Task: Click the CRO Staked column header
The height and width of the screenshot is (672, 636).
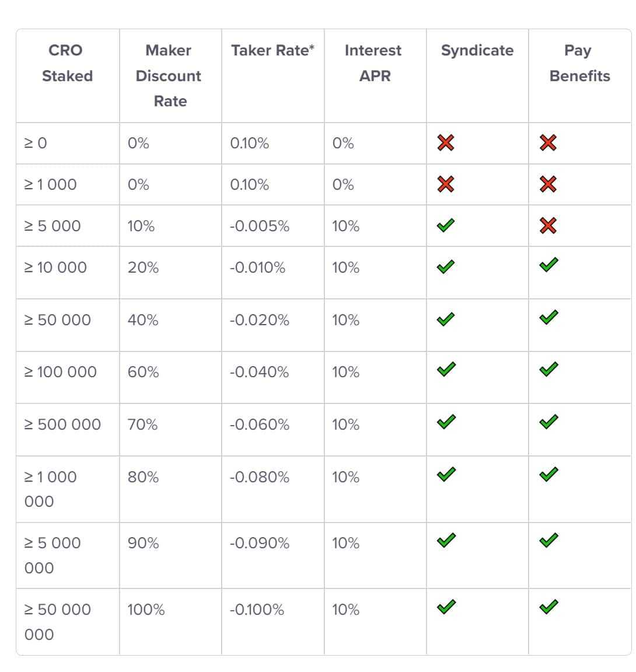Action: click(x=67, y=63)
